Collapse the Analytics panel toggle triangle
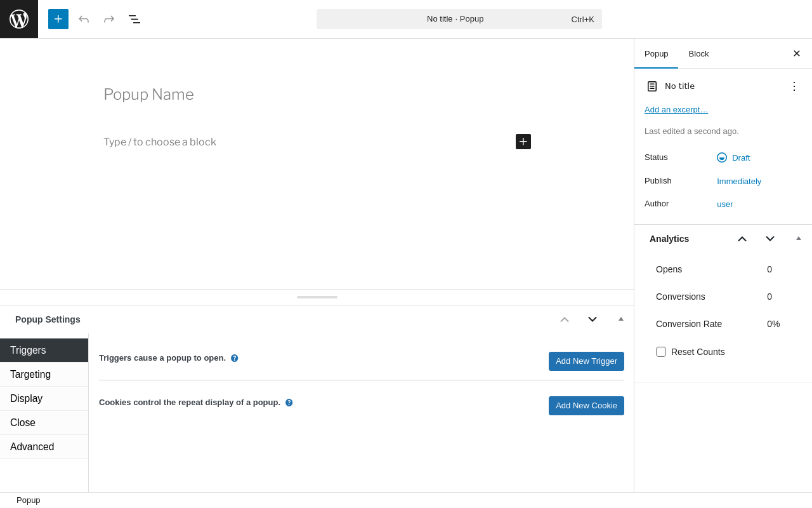Image resolution: width=812 pixels, height=508 pixels. click(799, 239)
